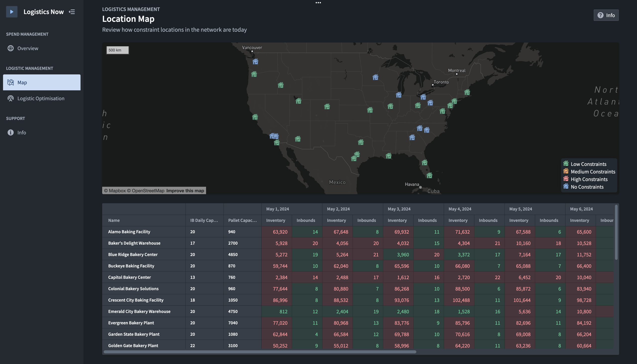Click the Logistics Now play logo icon
Viewport: 637px width, 364px height.
pos(11,12)
